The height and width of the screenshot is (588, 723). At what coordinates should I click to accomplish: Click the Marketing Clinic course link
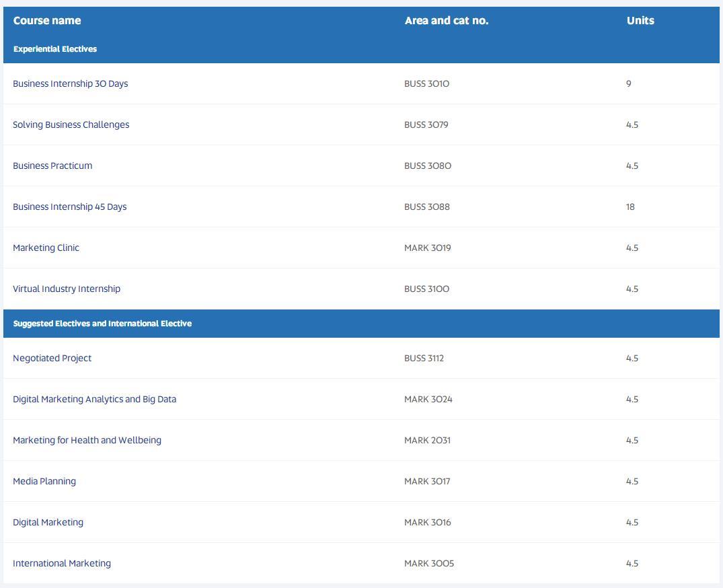coord(46,248)
